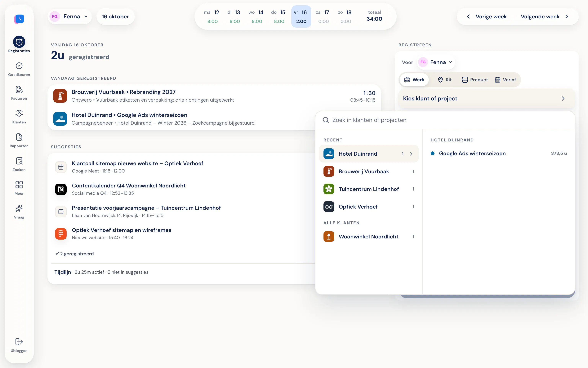Select zaterdag 17 in week strip

323,16
